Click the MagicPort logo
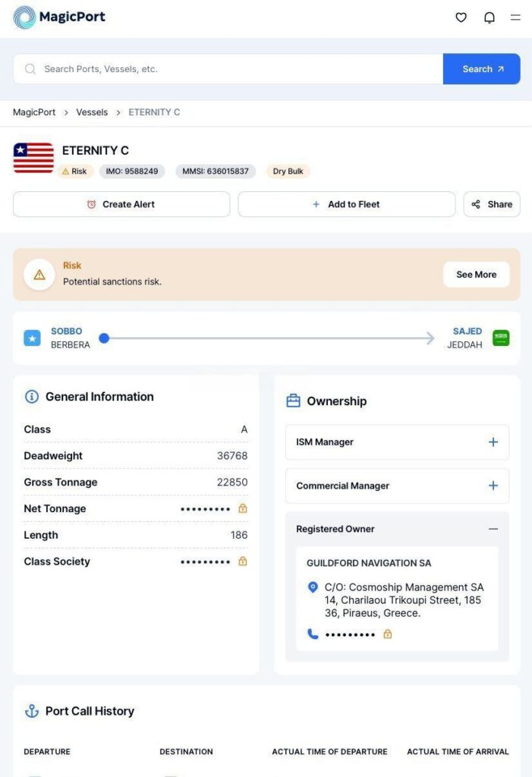This screenshot has height=777, width=532. [59, 17]
